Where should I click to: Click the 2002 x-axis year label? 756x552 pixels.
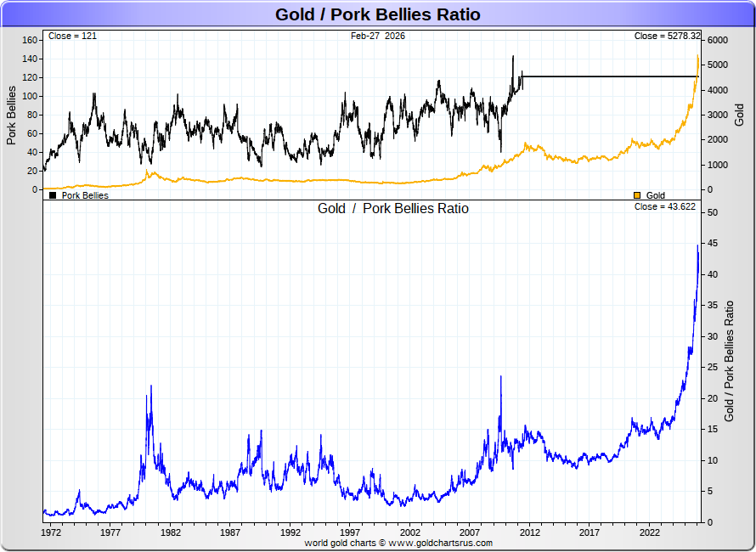coord(409,532)
